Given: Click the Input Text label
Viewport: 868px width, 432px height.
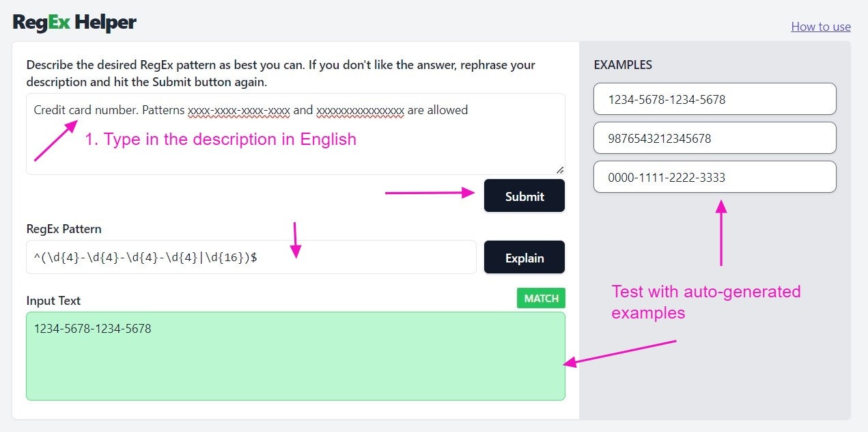Looking at the screenshot, I should 53,300.
